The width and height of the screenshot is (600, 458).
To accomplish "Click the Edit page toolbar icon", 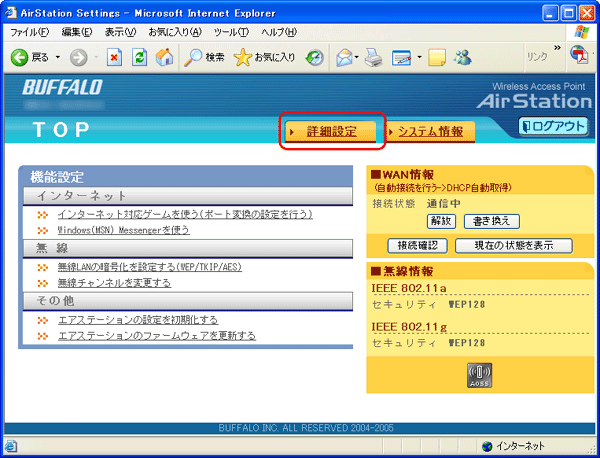I will 401,58.
